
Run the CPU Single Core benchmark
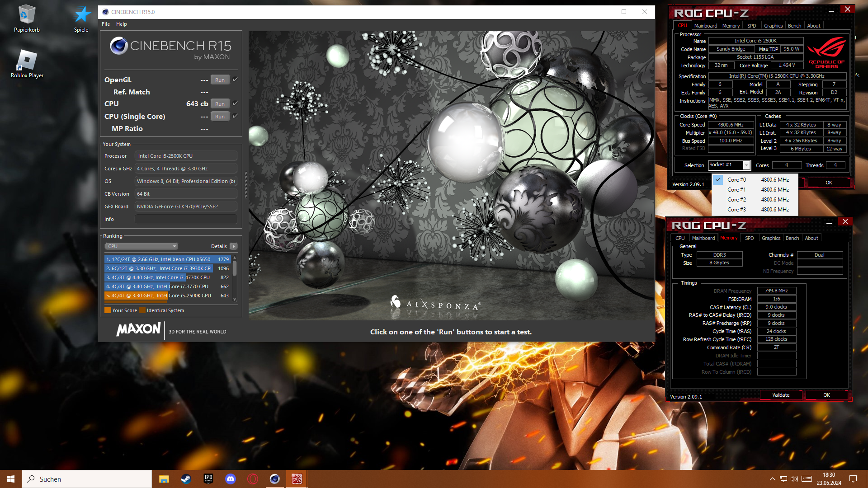tap(220, 117)
